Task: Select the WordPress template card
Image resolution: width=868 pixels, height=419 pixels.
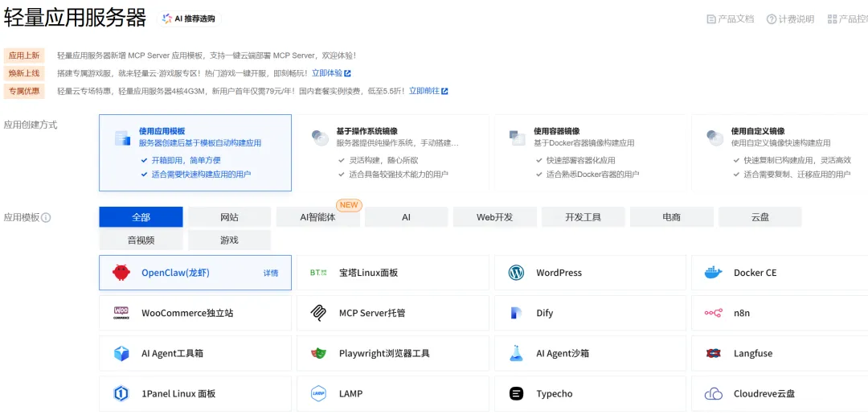Action: coord(590,273)
